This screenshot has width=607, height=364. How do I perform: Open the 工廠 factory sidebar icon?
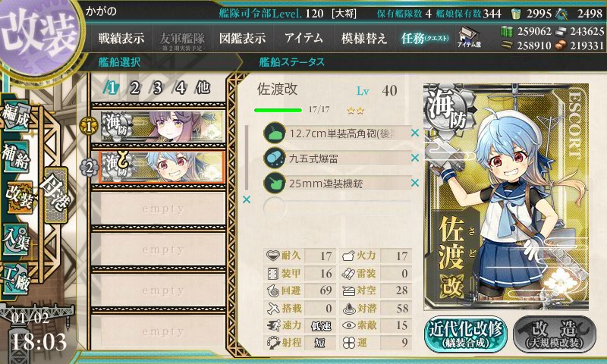[16, 279]
